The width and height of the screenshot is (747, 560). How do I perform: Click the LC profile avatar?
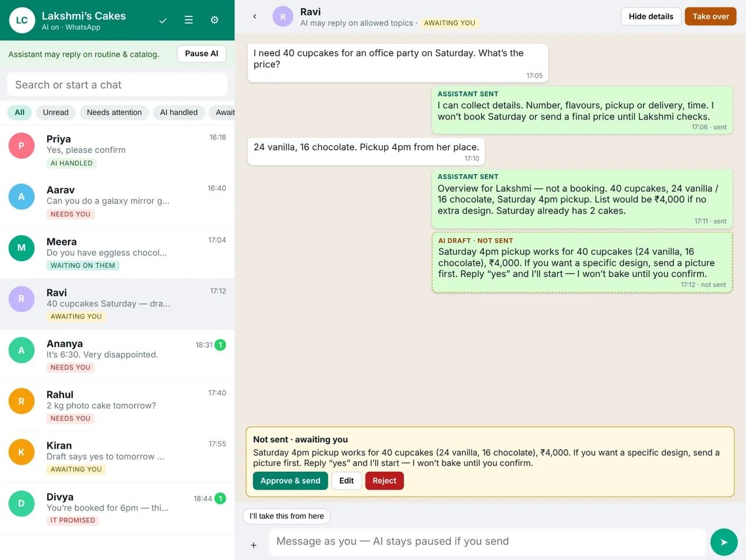[x=22, y=20]
